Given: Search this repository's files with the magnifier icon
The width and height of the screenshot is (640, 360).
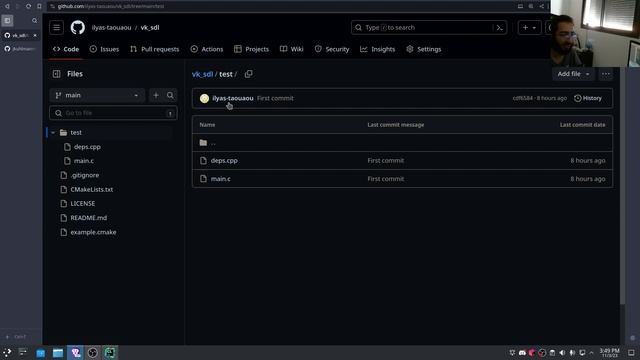Looking at the screenshot, I should click(170, 95).
